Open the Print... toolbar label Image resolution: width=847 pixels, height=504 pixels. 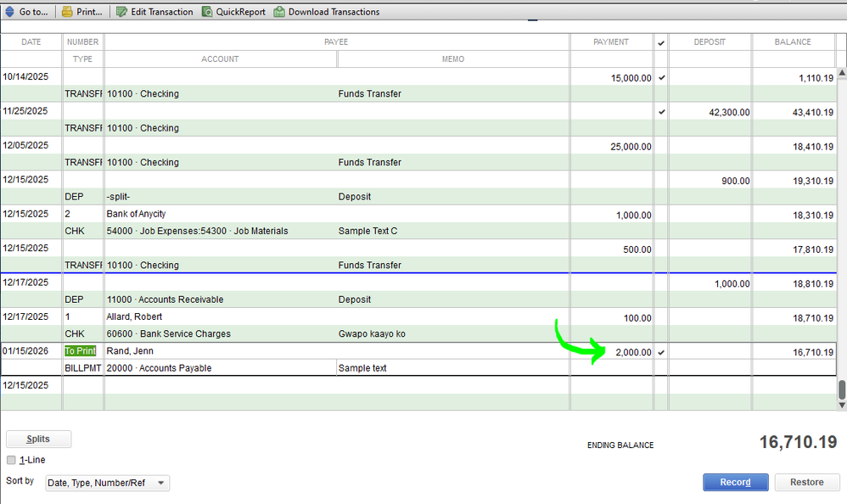point(89,12)
